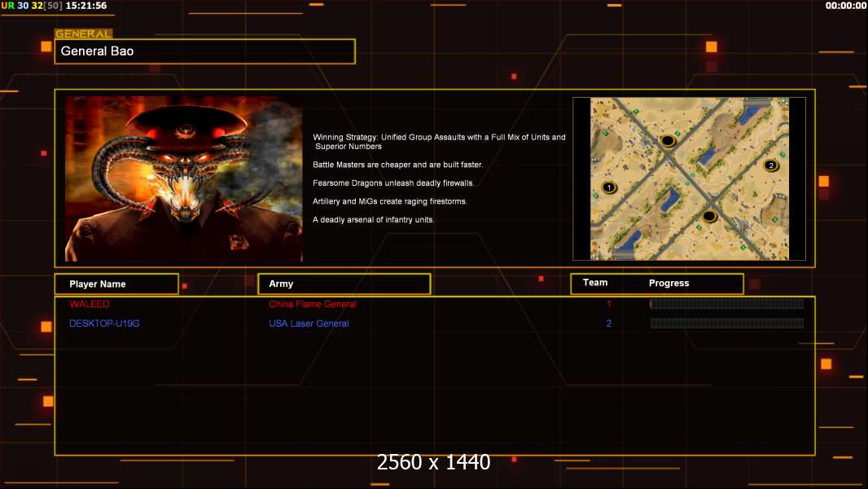Click start position 2 marker on map
Viewport: 868px width, 489px height.
(770, 165)
